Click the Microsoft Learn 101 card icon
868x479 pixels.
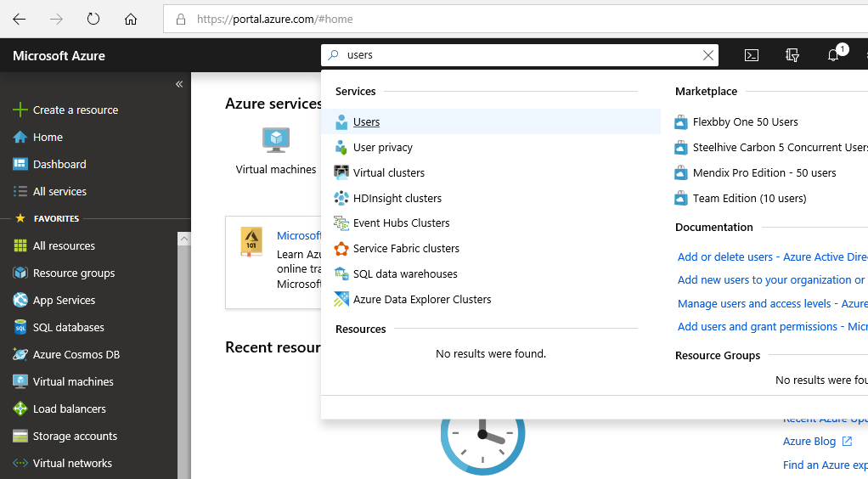[x=251, y=241]
